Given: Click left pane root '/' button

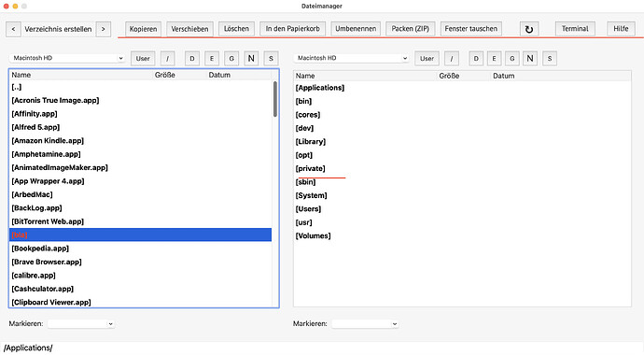Looking at the screenshot, I should pyautogui.click(x=167, y=58).
